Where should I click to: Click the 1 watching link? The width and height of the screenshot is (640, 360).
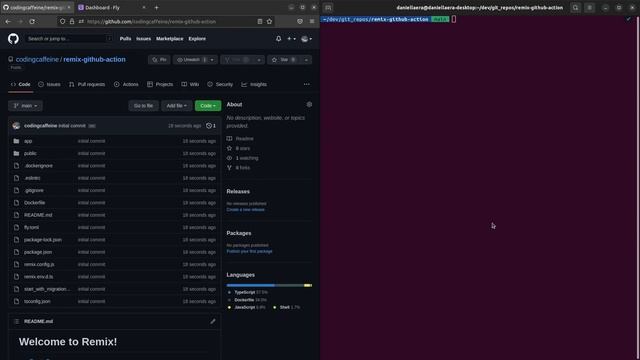(x=247, y=158)
